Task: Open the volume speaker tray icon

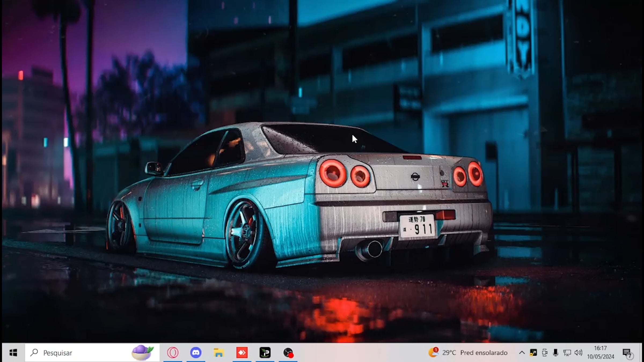Action: pyautogui.click(x=578, y=353)
